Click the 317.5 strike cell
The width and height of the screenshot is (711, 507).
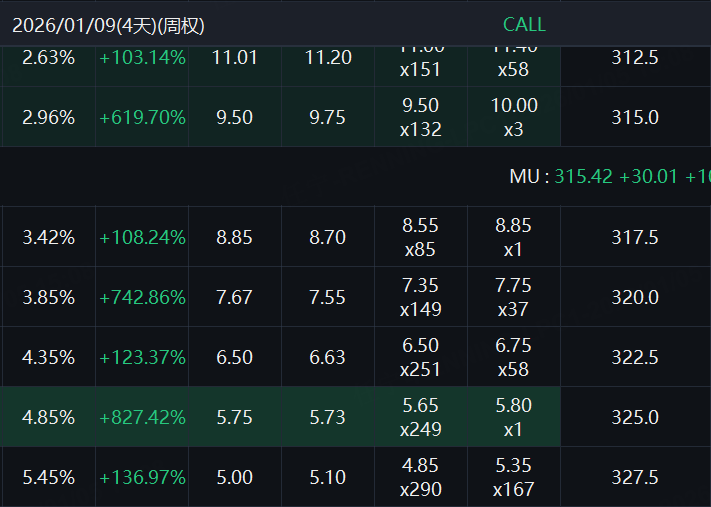pos(634,237)
